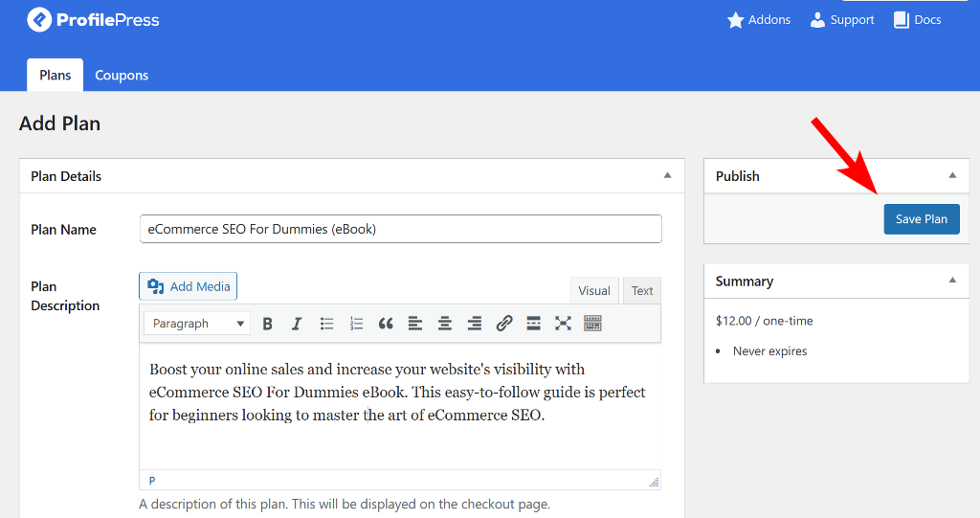Apply blockquote formatting
The height and width of the screenshot is (518, 980).
386,324
